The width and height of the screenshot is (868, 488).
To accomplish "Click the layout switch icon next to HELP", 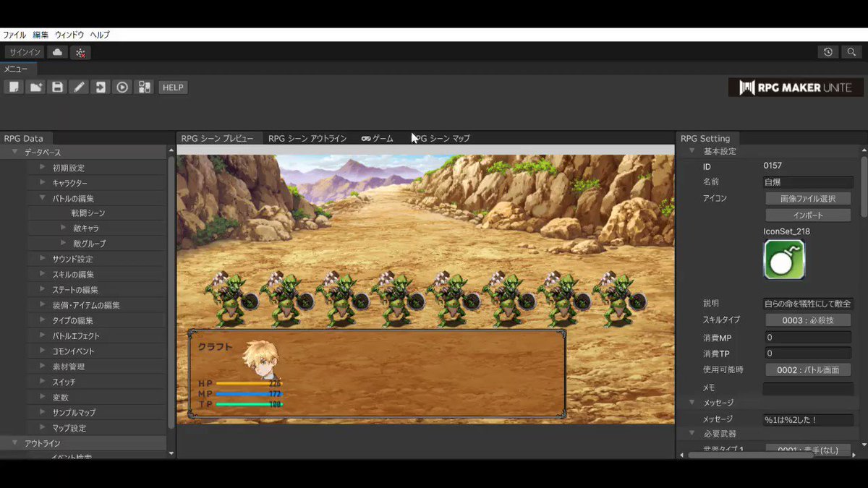I will [x=144, y=87].
